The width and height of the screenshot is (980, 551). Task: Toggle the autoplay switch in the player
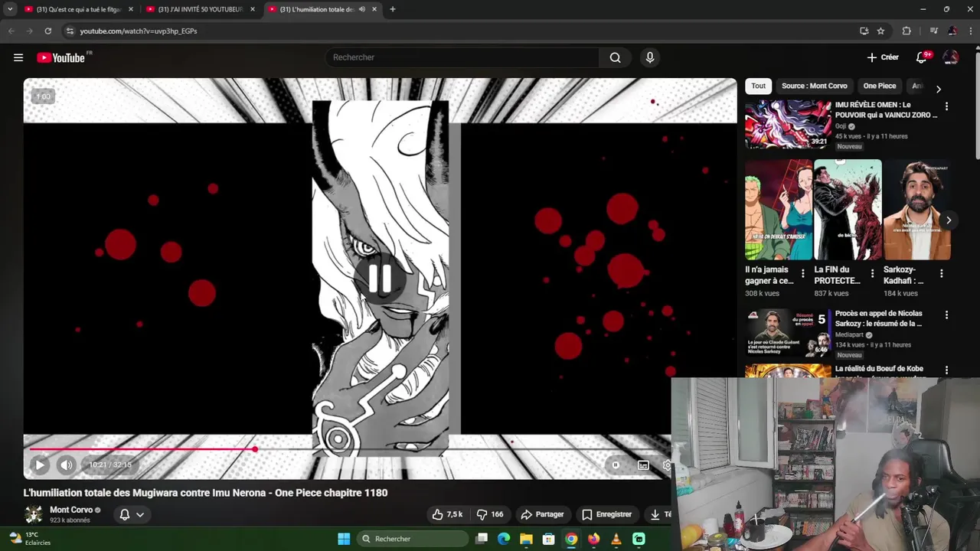(615, 465)
